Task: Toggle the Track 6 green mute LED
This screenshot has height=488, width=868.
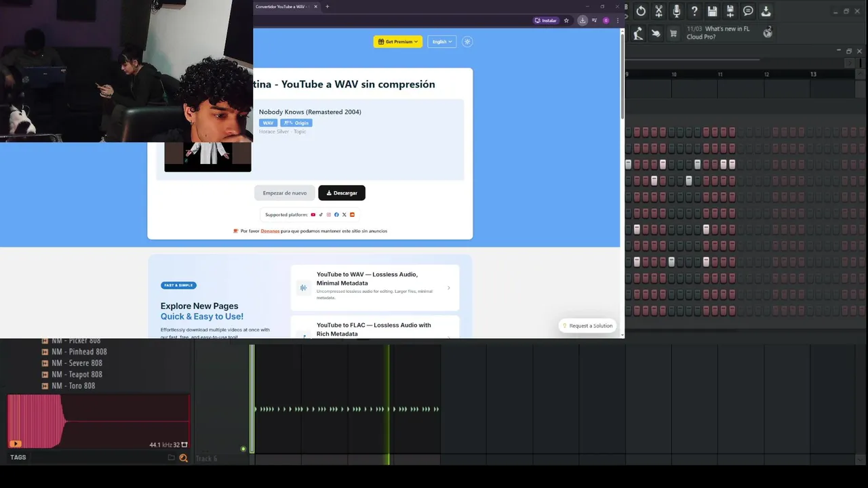Action: pos(243,449)
